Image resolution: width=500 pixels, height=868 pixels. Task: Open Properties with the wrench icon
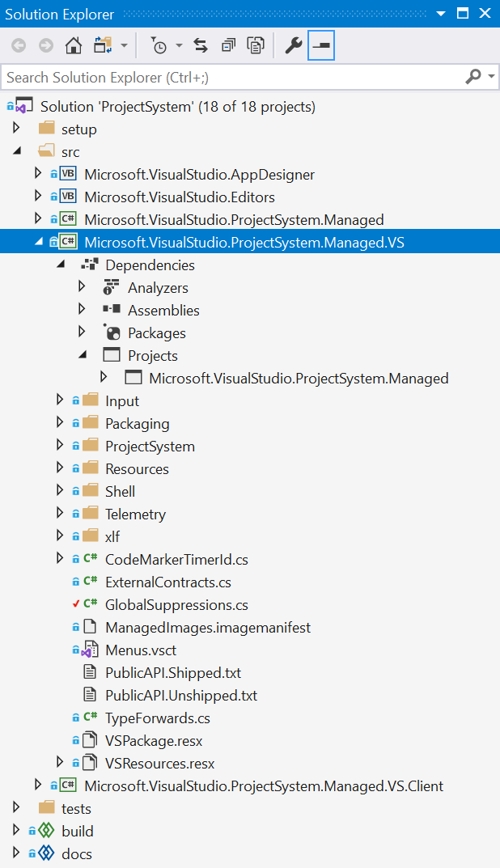click(x=294, y=45)
